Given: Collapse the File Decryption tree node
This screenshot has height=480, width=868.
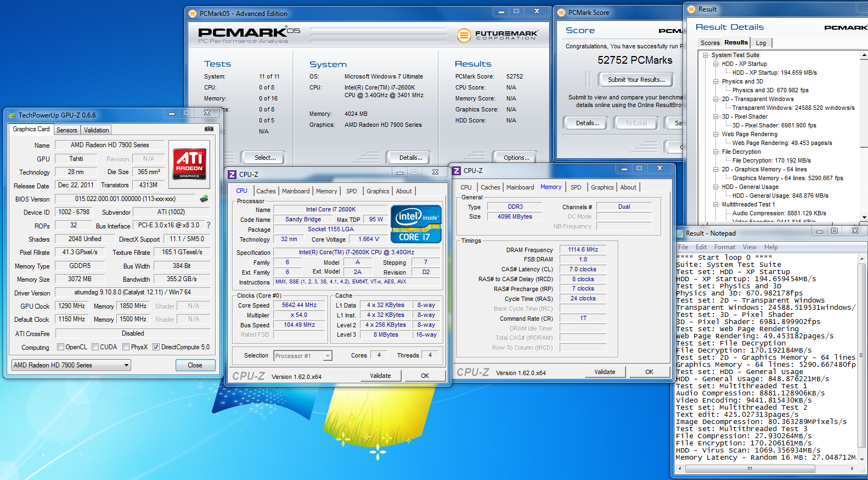Looking at the screenshot, I should click(x=716, y=152).
